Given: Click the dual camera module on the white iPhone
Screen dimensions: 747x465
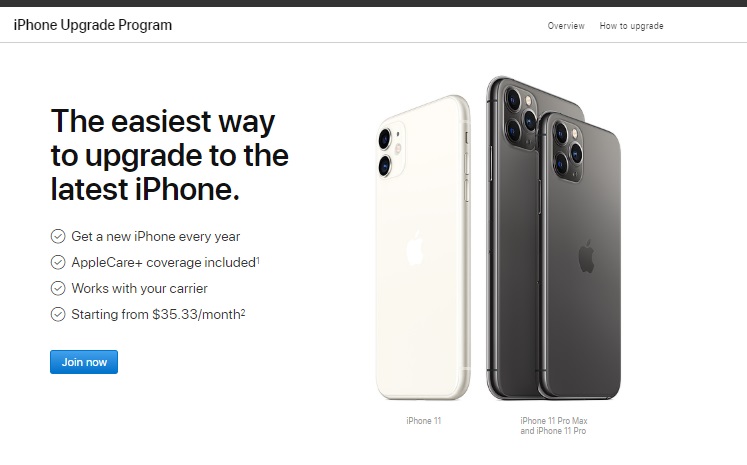Looking at the screenshot, I should 391,152.
